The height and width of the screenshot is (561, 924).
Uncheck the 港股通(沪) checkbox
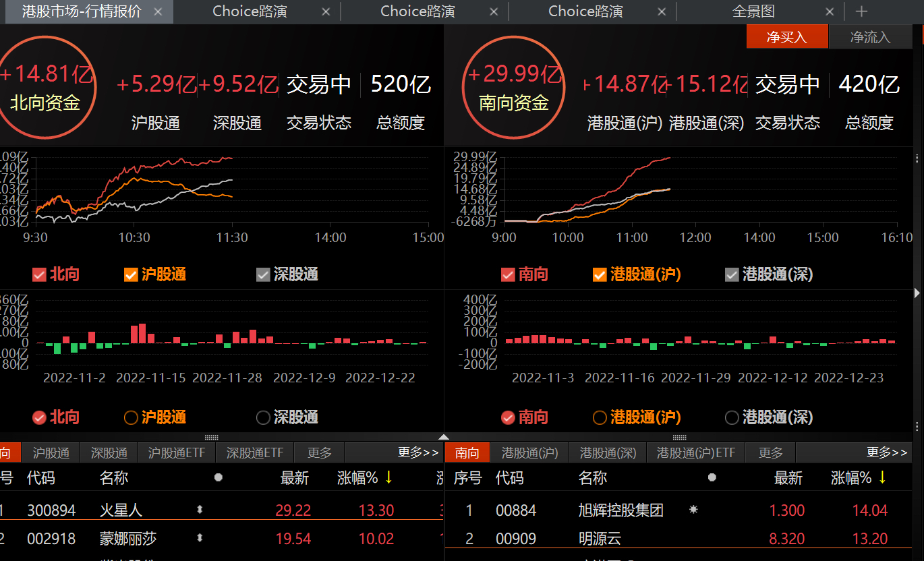point(600,274)
